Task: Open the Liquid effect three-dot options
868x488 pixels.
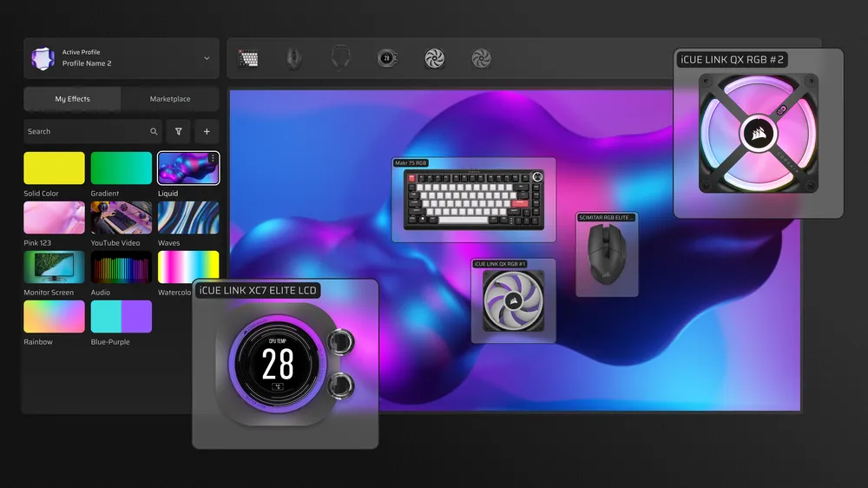Action: (x=213, y=158)
